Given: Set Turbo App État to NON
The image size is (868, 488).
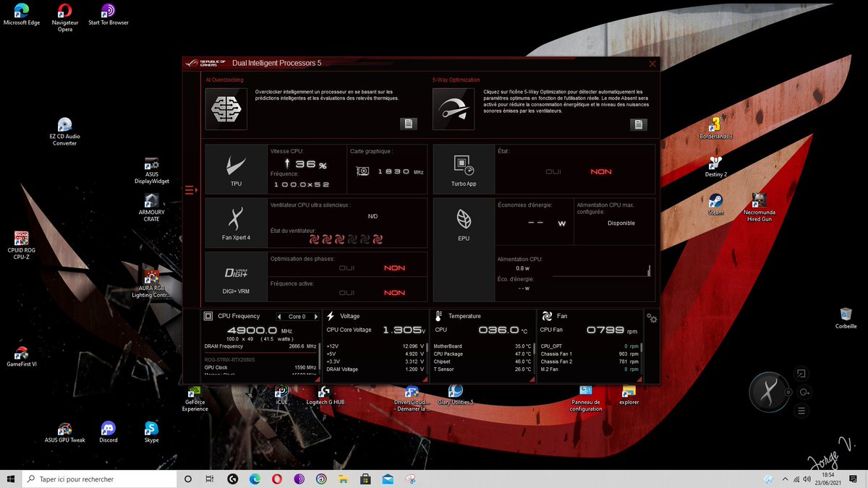Looking at the screenshot, I should pos(601,172).
